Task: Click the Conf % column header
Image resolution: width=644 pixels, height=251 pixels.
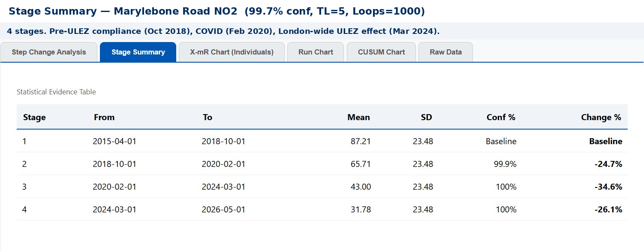Action: tap(501, 117)
